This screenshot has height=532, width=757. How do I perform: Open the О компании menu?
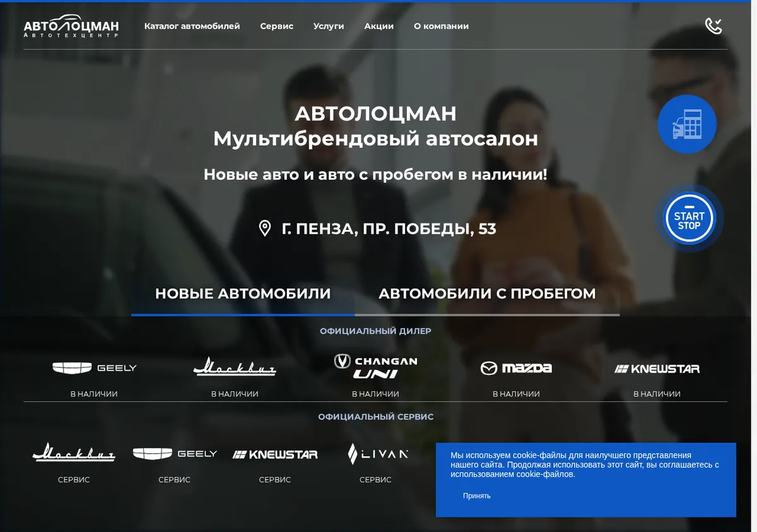441,26
